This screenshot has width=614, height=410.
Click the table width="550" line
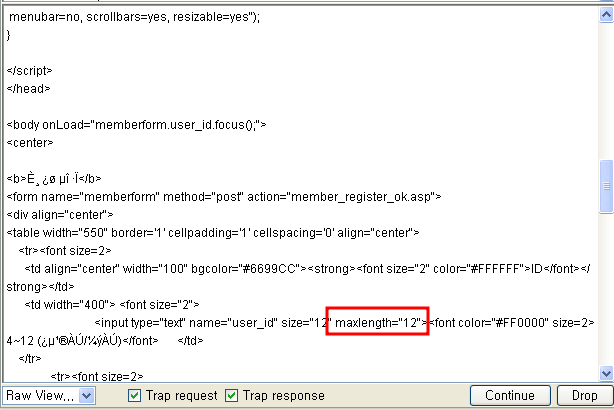[213, 233]
